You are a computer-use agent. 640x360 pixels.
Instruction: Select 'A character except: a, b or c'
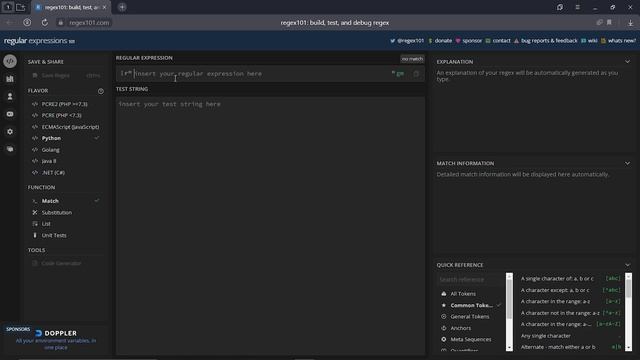click(x=570, y=290)
